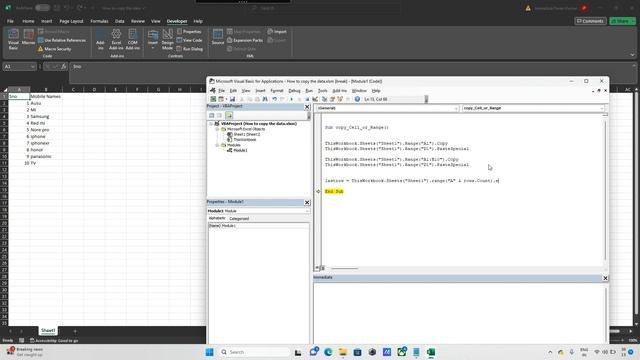The width and height of the screenshot is (640, 360).
Task: Open the Format menu in VBA editor
Action: click(x=276, y=91)
